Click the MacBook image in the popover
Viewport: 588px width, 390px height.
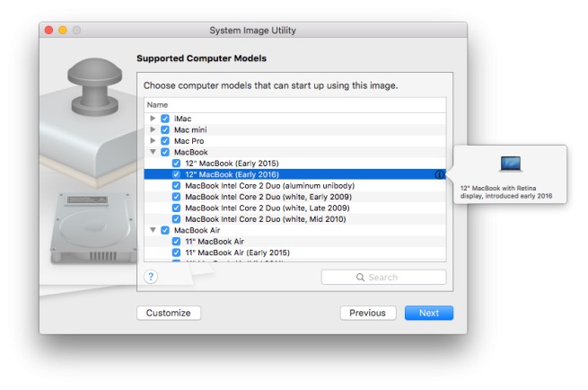(510, 164)
